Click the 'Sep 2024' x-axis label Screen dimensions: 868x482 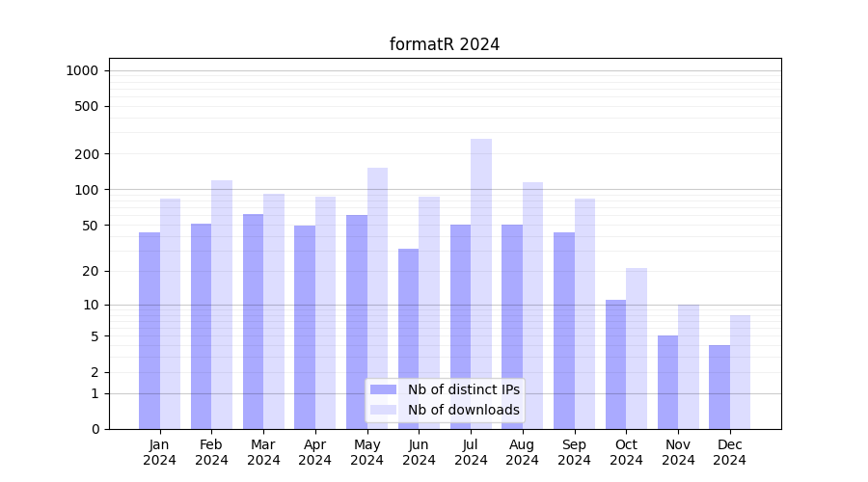point(574,452)
